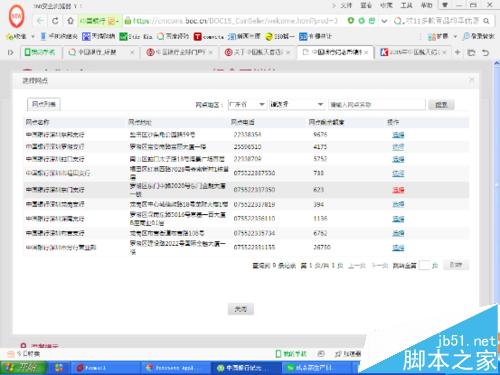This screenshot has width=500, height=375.
Task: Open the 帮助 menu
Action: tap(427, 5)
